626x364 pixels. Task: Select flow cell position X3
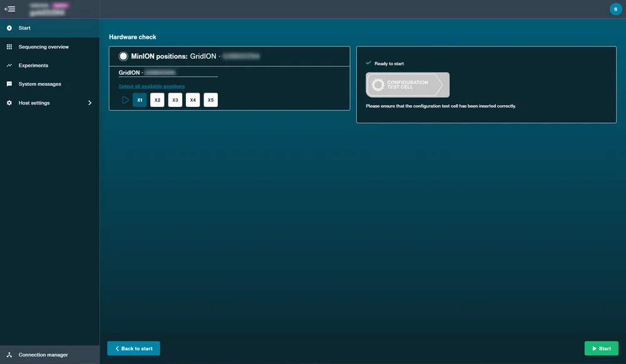175,100
